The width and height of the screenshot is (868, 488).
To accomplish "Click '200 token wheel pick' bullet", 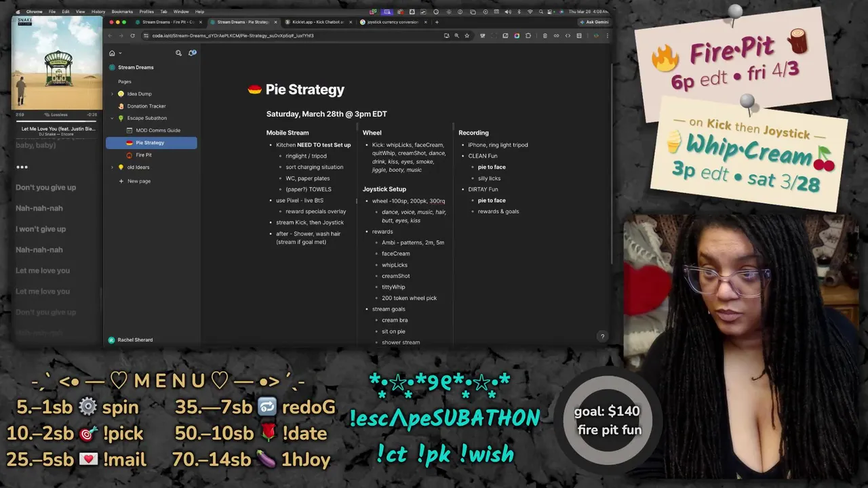I will click(409, 298).
